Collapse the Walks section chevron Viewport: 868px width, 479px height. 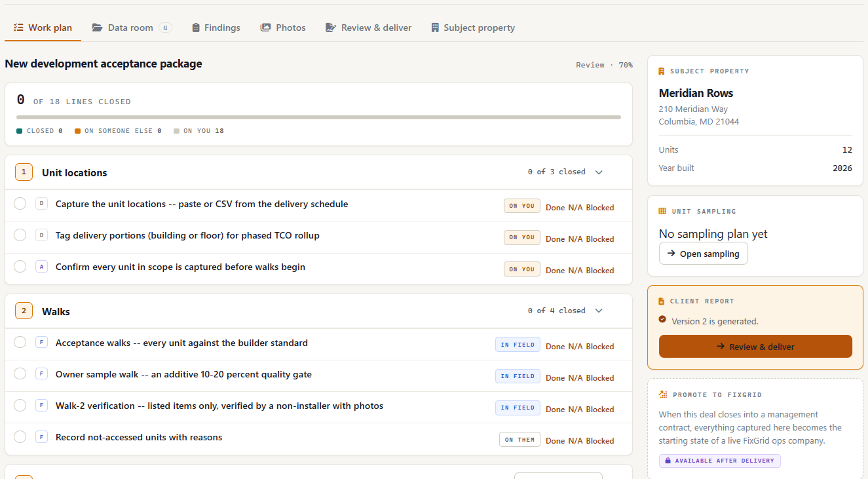pos(599,311)
